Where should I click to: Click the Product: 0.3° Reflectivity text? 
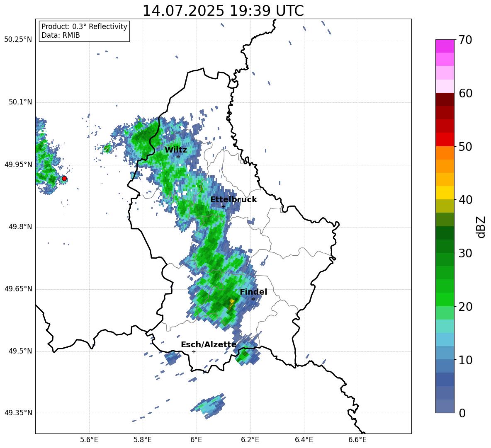[x=85, y=26]
